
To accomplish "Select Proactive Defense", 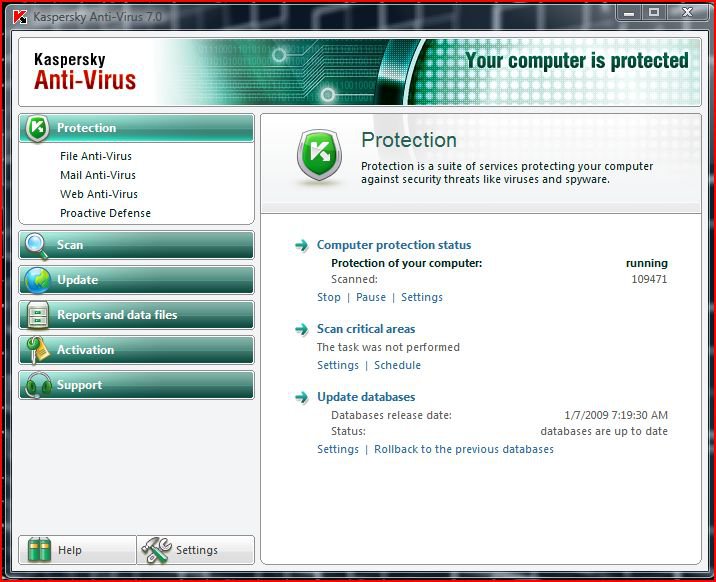I will (105, 213).
